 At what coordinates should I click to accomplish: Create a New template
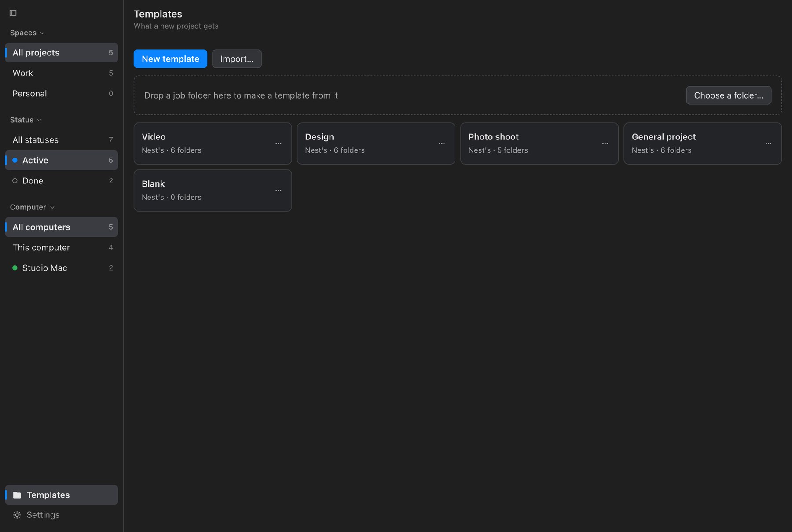(170, 59)
